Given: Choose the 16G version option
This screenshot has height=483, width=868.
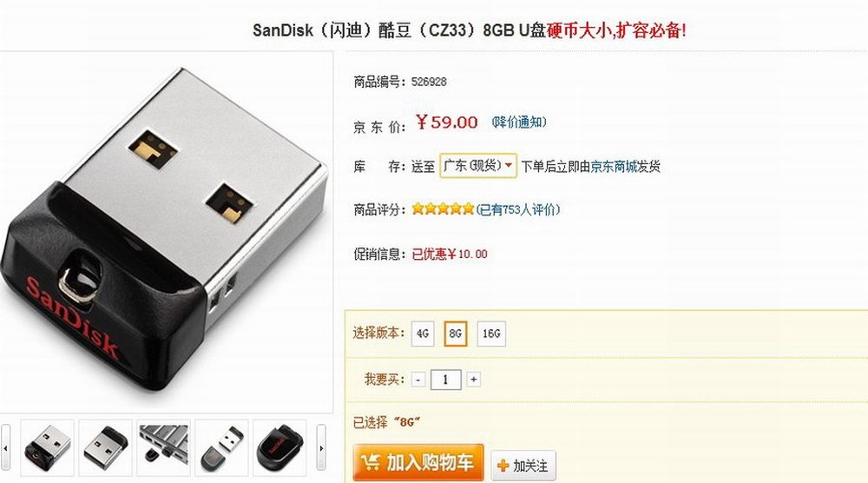Looking at the screenshot, I should click(491, 334).
